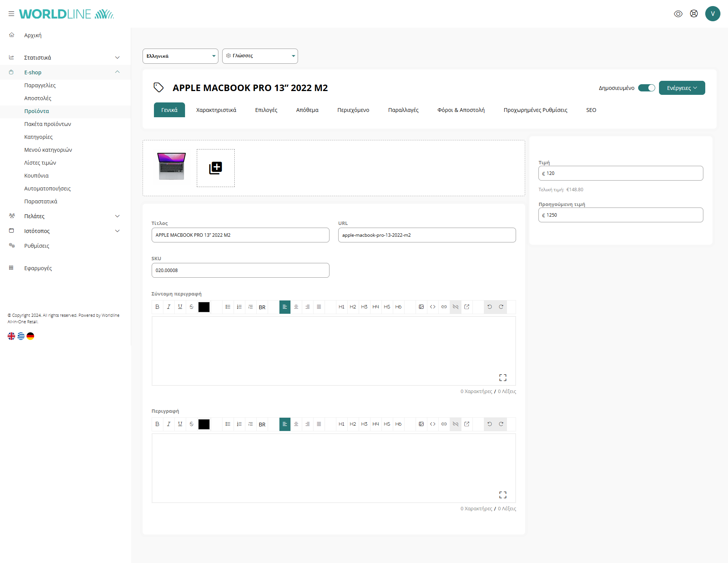Open the help lifebuoy icon
The width and height of the screenshot is (728, 563).
point(694,14)
